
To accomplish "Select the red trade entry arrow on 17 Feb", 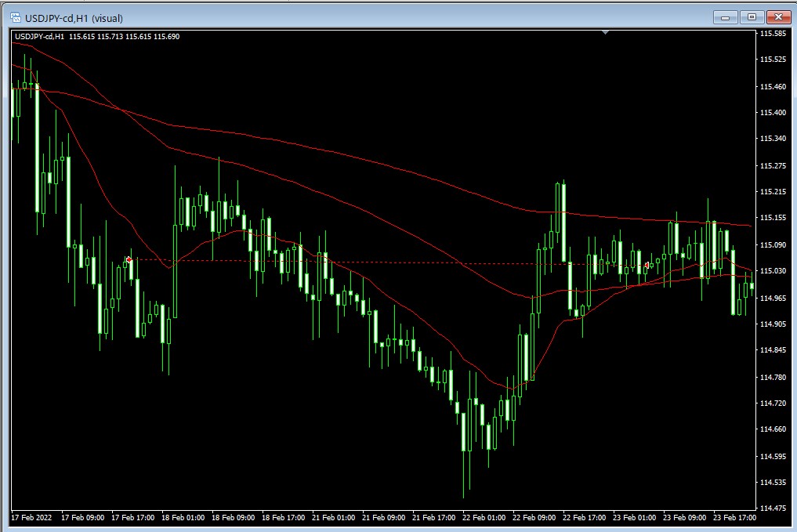I will [x=129, y=259].
